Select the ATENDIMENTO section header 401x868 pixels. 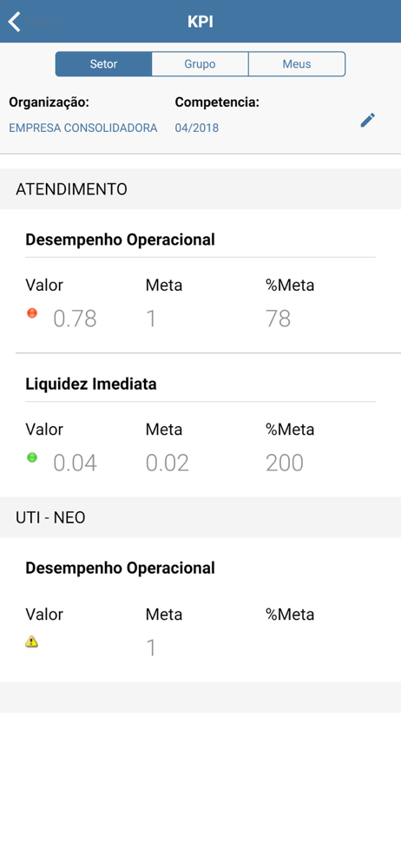(x=200, y=188)
